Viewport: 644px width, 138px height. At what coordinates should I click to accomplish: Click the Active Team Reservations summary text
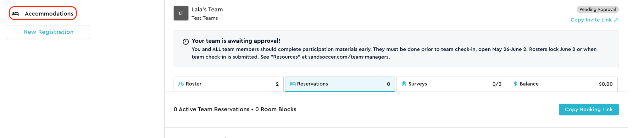click(x=235, y=109)
